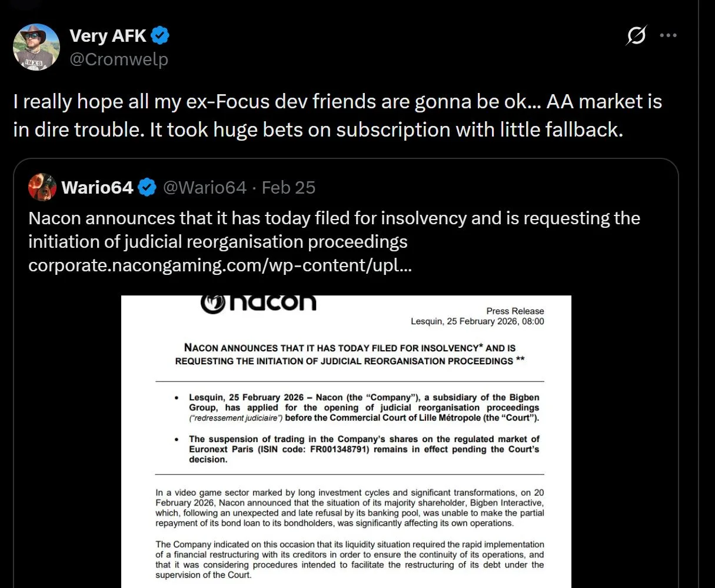Open the Grok slashed-circle icon
Screen dimensions: 715x588
click(636, 36)
